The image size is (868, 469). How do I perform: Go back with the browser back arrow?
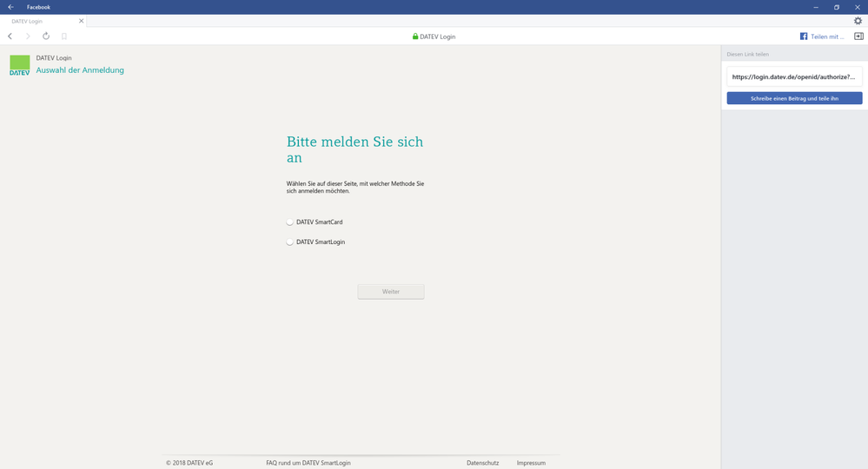[10, 36]
